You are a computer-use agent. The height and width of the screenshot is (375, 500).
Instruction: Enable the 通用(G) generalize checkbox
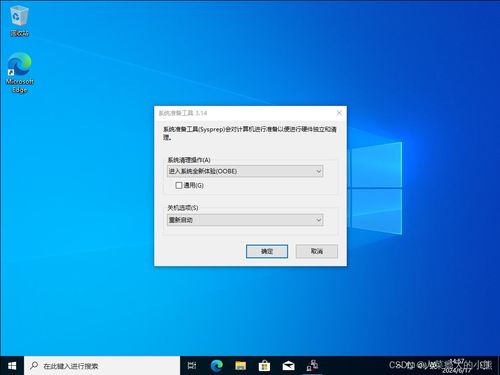tap(179, 185)
